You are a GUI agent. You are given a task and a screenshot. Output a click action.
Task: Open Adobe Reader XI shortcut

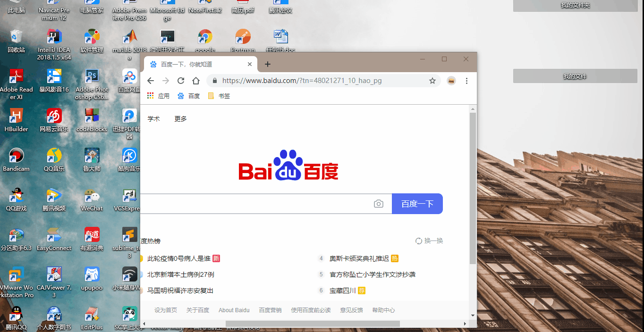pos(16,84)
